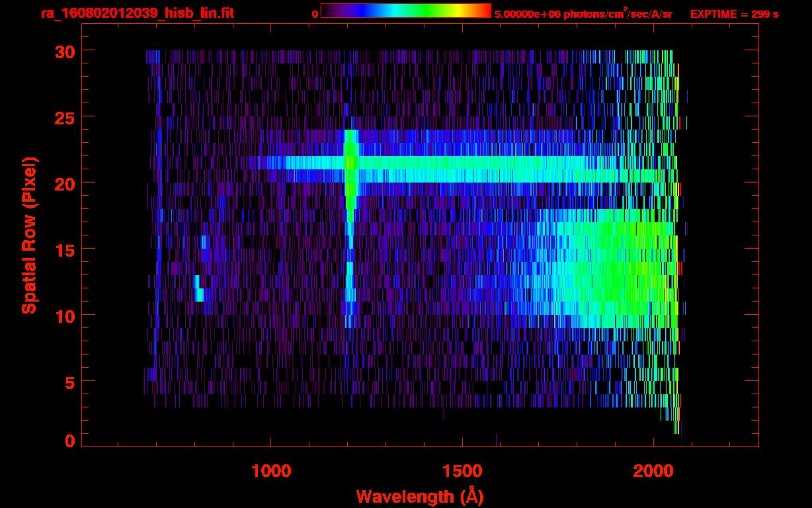The height and width of the screenshot is (508, 812).
Task: Click the wavelength tick label 2000
Action: (653, 470)
